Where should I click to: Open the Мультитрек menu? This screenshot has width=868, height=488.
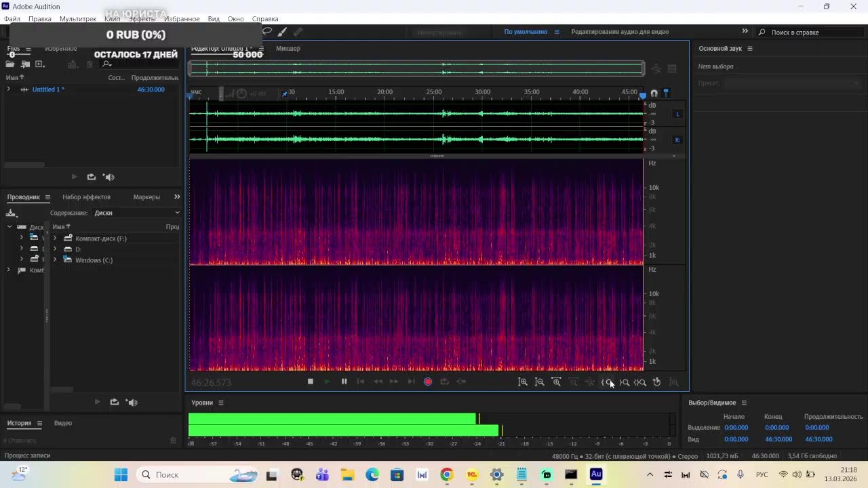(x=78, y=19)
